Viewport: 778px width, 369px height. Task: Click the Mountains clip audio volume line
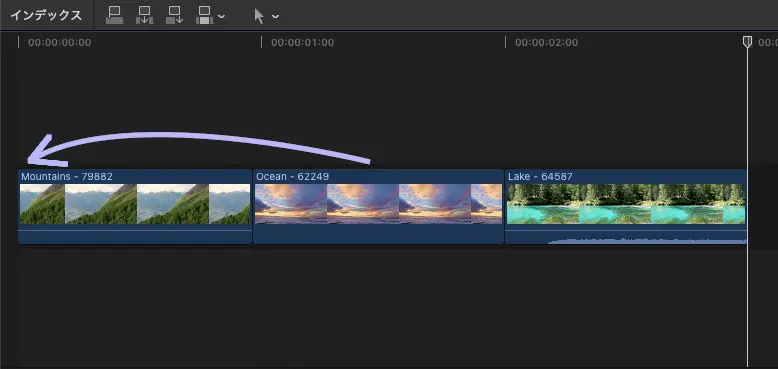tap(135, 230)
